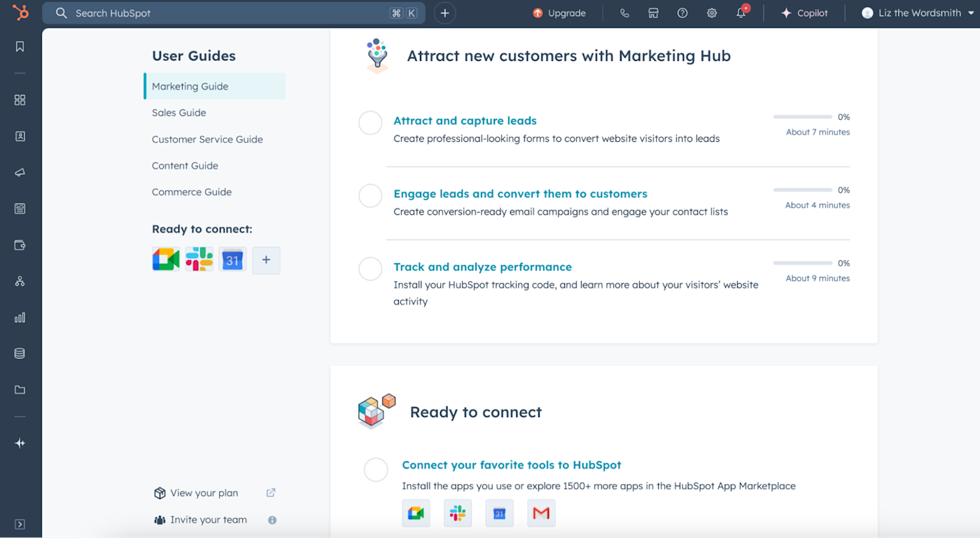This screenshot has width=980, height=538.
Task: Click the Upgrade button in top bar
Action: [x=559, y=13]
